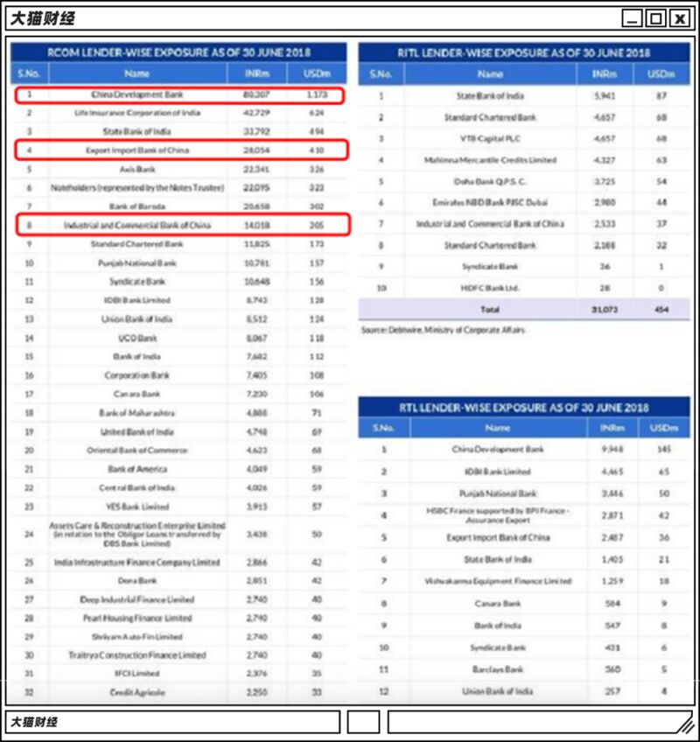The height and width of the screenshot is (742, 700).
Task: Click the bottom-left 大猫财经 bar
Action: pos(172,722)
